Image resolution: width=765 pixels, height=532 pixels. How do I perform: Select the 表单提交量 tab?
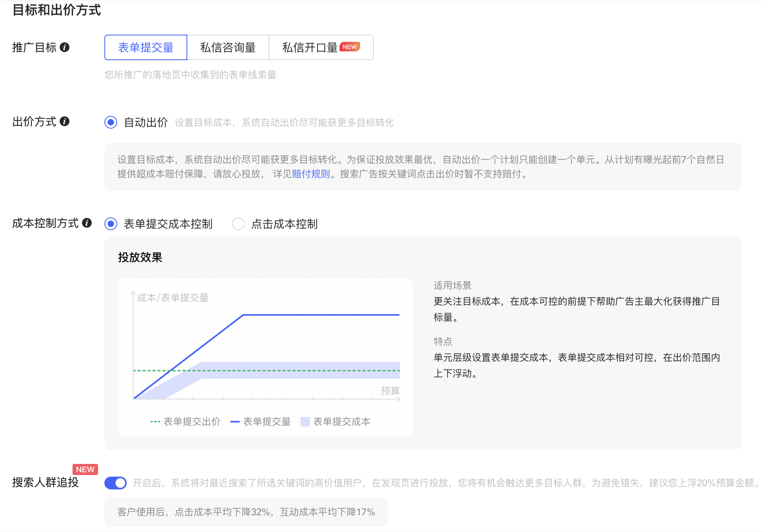145,47
